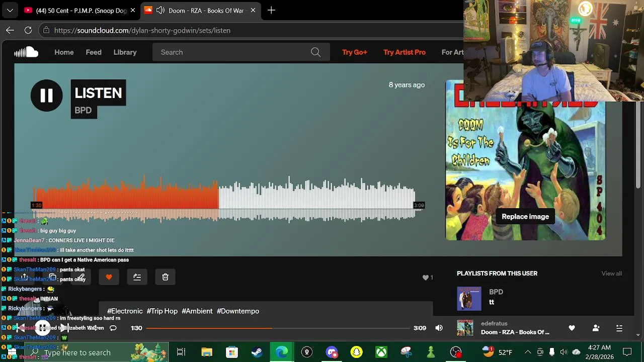Open Microsoft Edge on the taskbar
This screenshot has height=362, width=644.
coord(282,352)
